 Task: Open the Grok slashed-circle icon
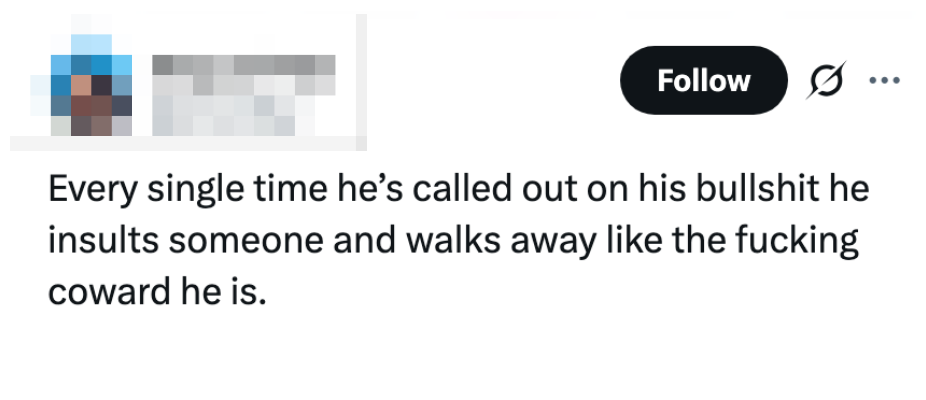825,81
